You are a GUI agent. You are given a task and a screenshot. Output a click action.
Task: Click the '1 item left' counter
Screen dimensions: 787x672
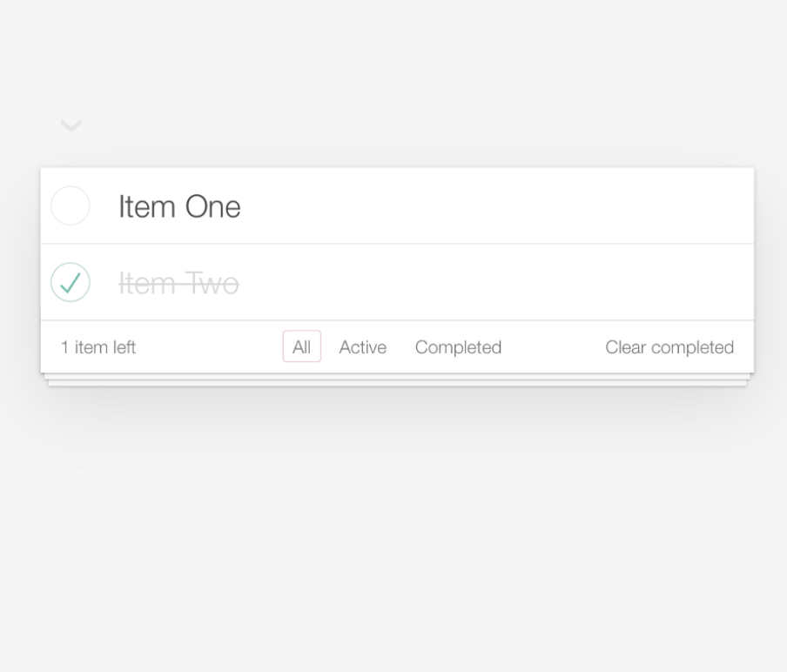point(98,347)
